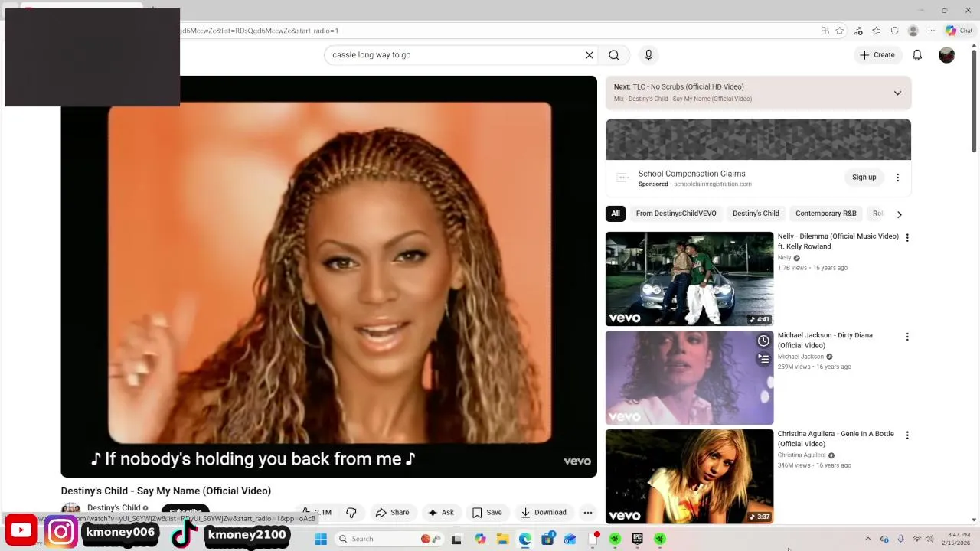Open YouTube notifications bell

point(917,55)
